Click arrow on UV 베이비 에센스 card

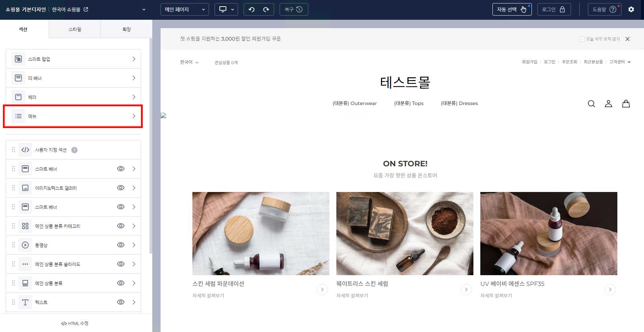[x=610, y=289]
